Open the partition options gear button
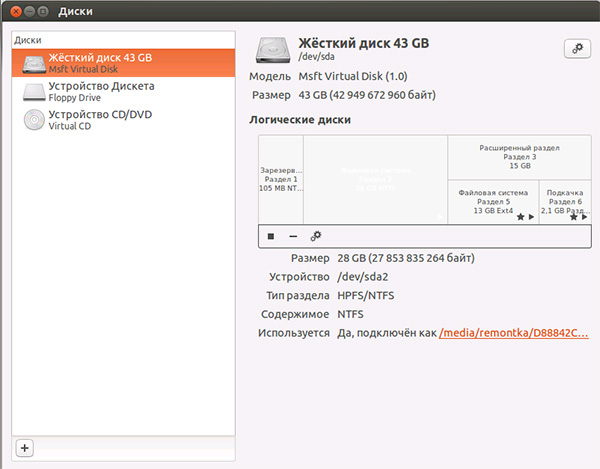600x469 pixels. [316, 236]
